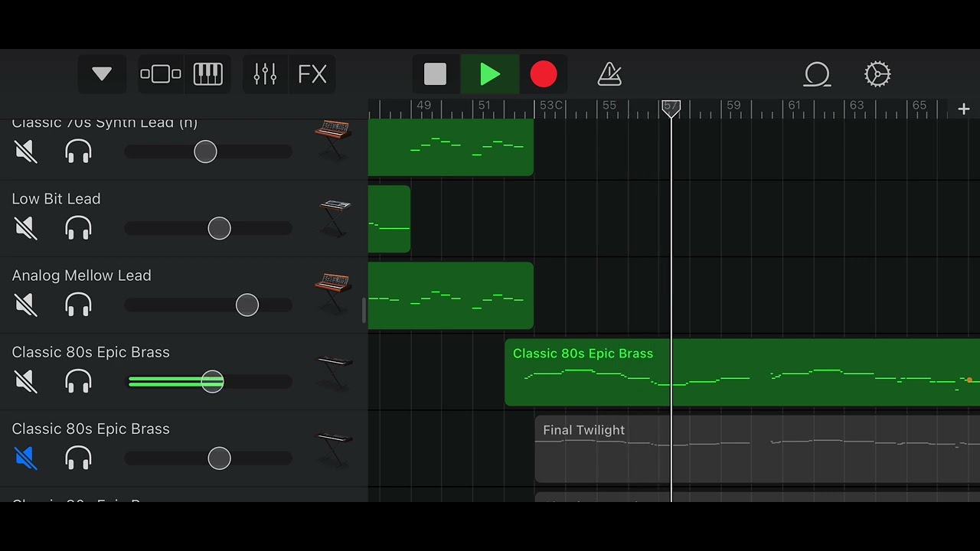Click bar 59 on the ruler
The width and height of the screenshot is (980, 551).
click(733, 106)
